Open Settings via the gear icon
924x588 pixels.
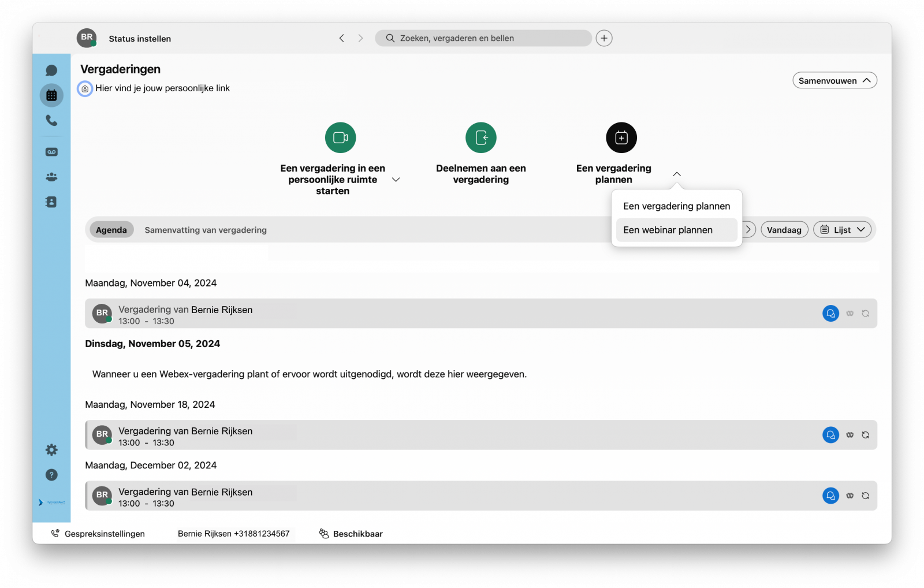tap(51, 449)
